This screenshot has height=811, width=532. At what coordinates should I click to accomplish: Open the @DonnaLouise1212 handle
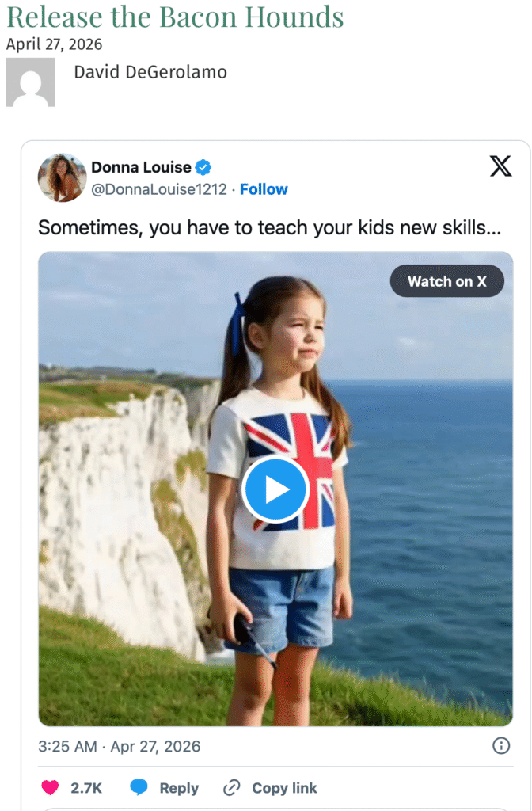click(158, 189)
